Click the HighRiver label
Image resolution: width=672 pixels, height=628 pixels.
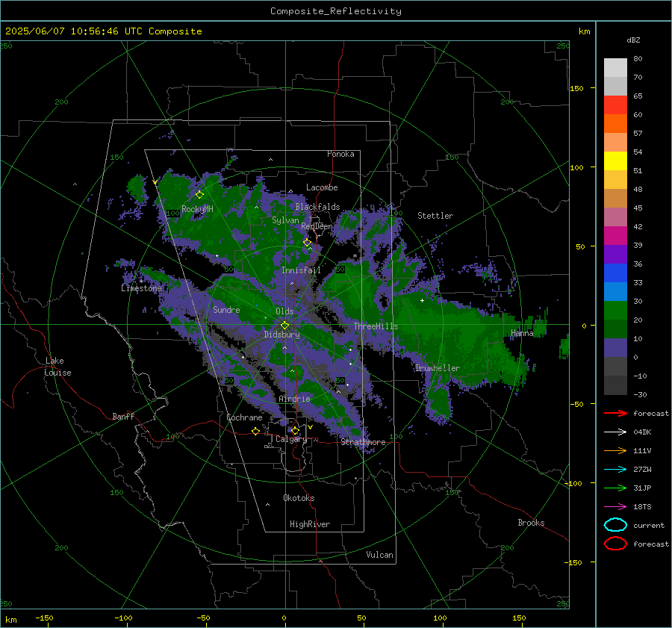[309, 524]
